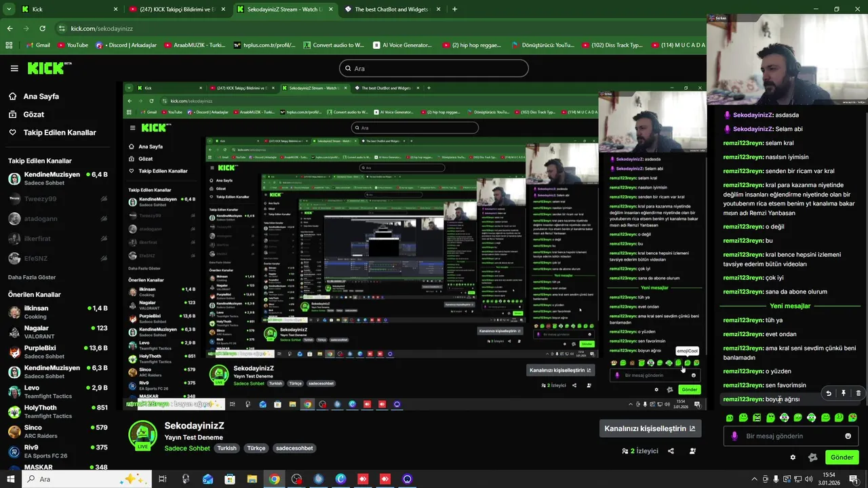Show hidden tray icons with chevron

coord(754,479)
